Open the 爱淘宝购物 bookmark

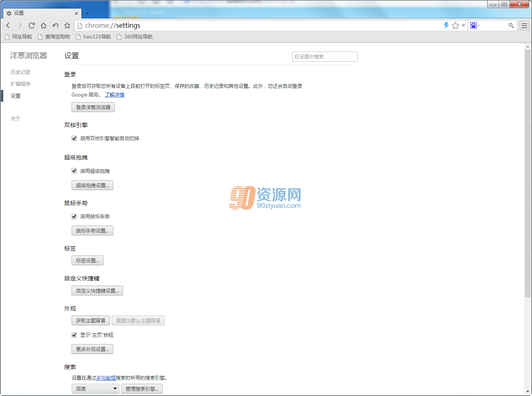(x=54, y=37)
